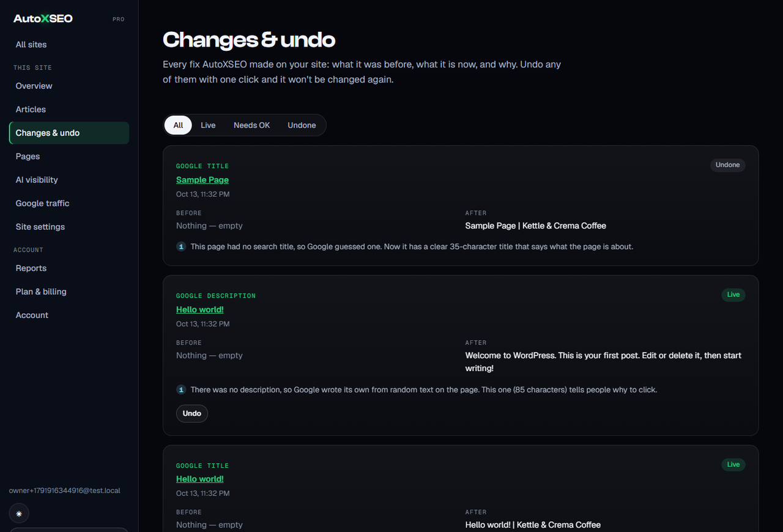Click the AutoXSEO logo
The image size is (783, 532).
pos(43,18)
